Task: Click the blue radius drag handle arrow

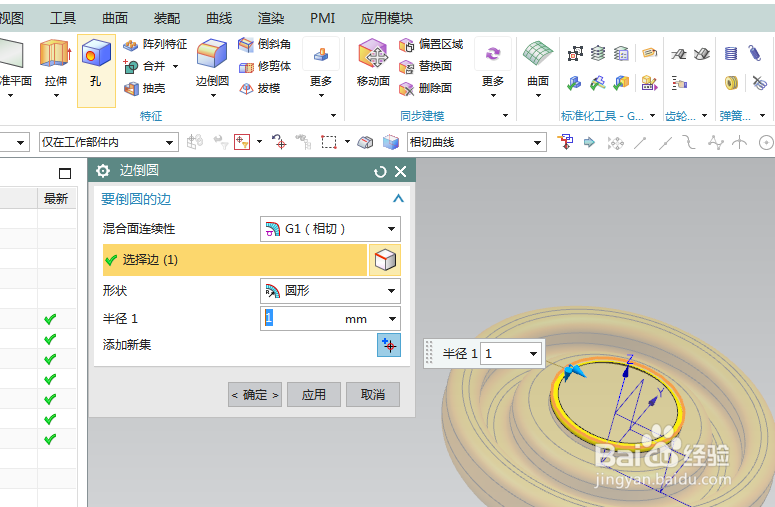Action: click(x=574, y=371)
